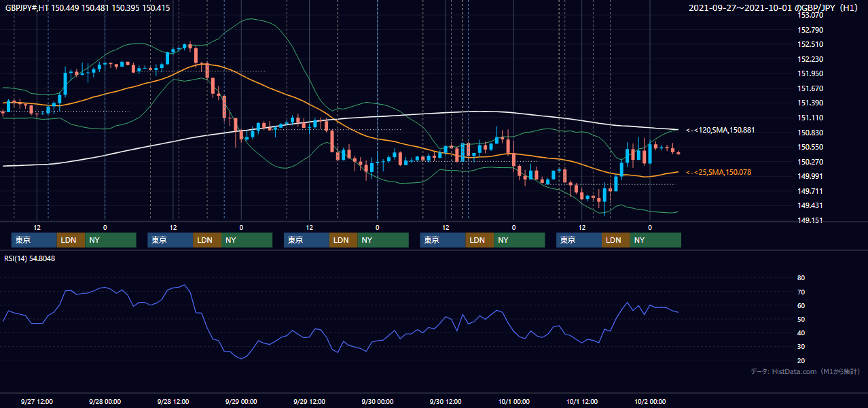Select the RSI 70 level label
The height and width of the screenshot is (408, 868).
coord(801,292)
